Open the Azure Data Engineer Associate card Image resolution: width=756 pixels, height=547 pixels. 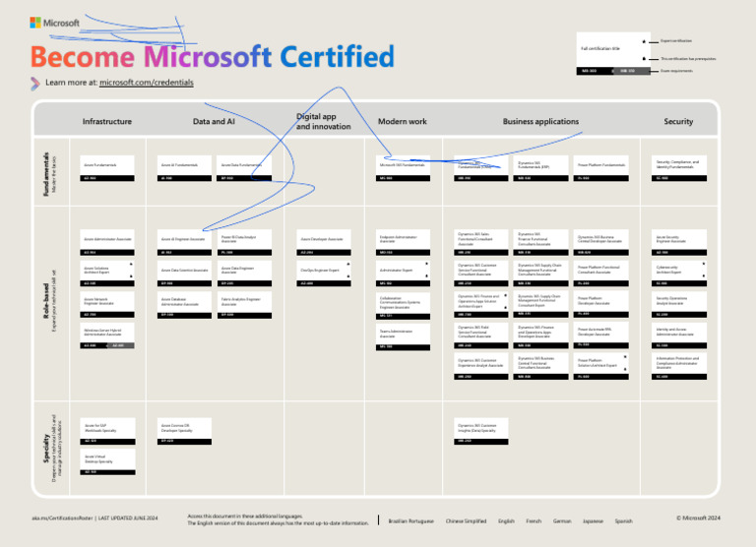click(244, 273)
